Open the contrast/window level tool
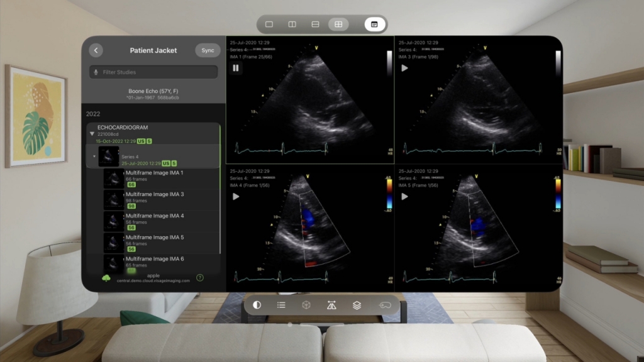 pos(257,305)
